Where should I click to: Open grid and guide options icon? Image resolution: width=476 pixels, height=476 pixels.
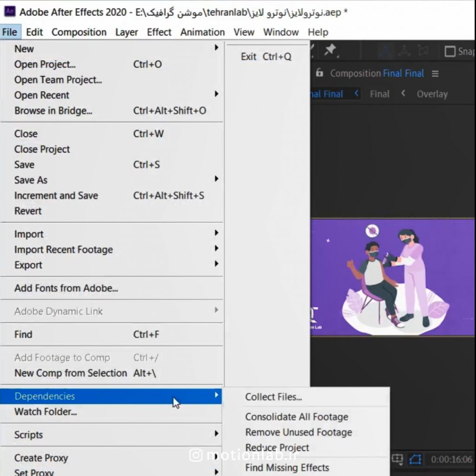(397, 459)
